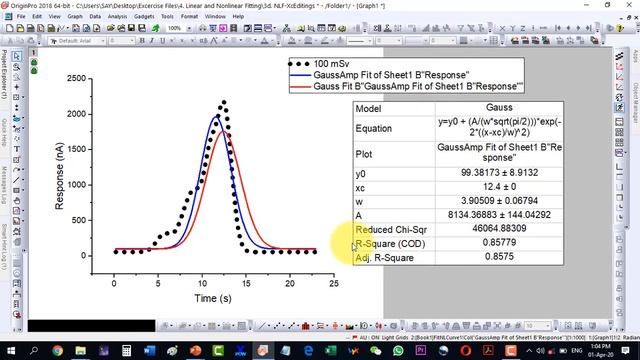Click the 'Reduced Chi-Sqr' row label
Image resolution: width=640 pixels, height=360 pixels.
[391, 230]
